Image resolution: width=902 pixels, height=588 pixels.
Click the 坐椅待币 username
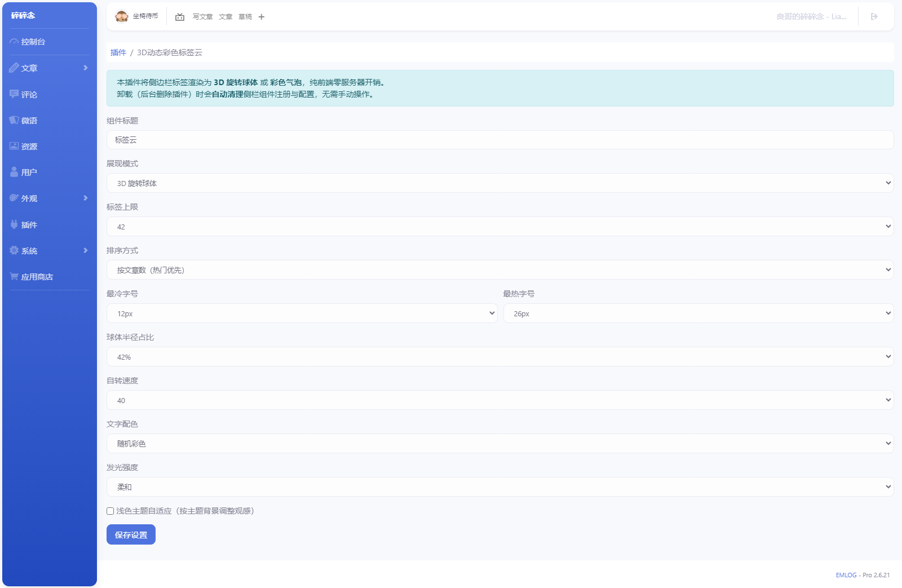[145, 16]
